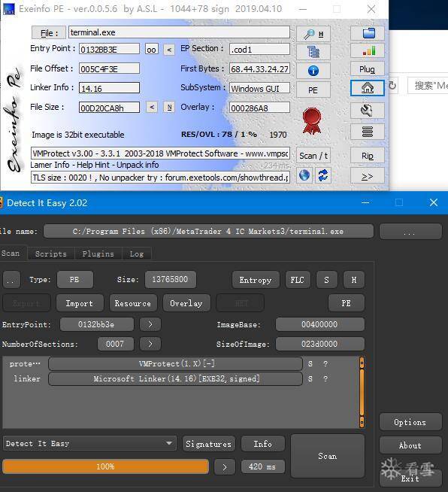Viewport: 448px width, 492px height.
Task: Click the globe web icon in Exeinfo PE
Action: click(x=304, y=175)
